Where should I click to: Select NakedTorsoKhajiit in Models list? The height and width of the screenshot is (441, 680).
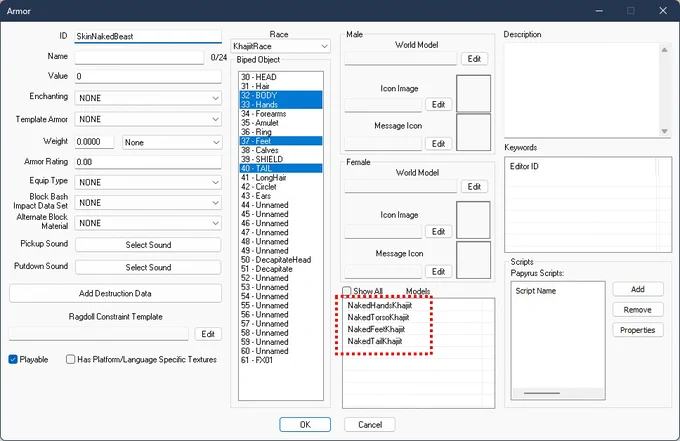[x=378, y=317]
